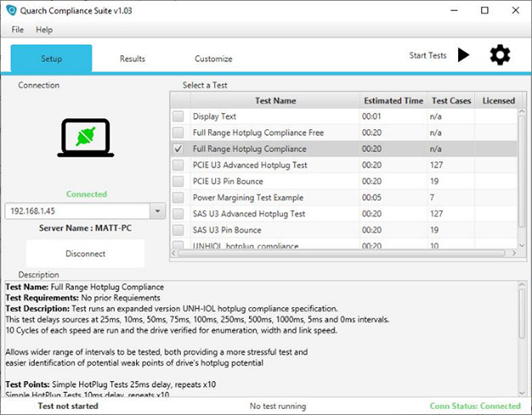532x415 pixels.
Task: Open settings via the gear icon
Action: pyautogui.click(x=500, y=55)
